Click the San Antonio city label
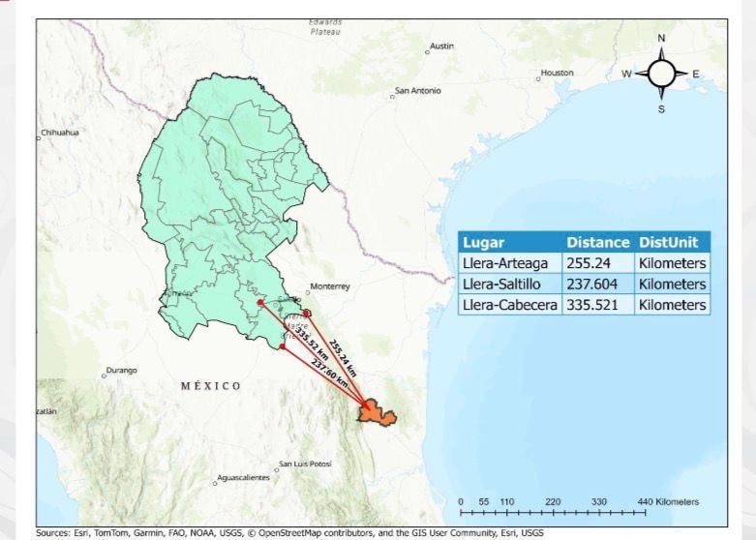Image resolution: width=756 pixels, height=540 pixels. click(x=417, y=91)
